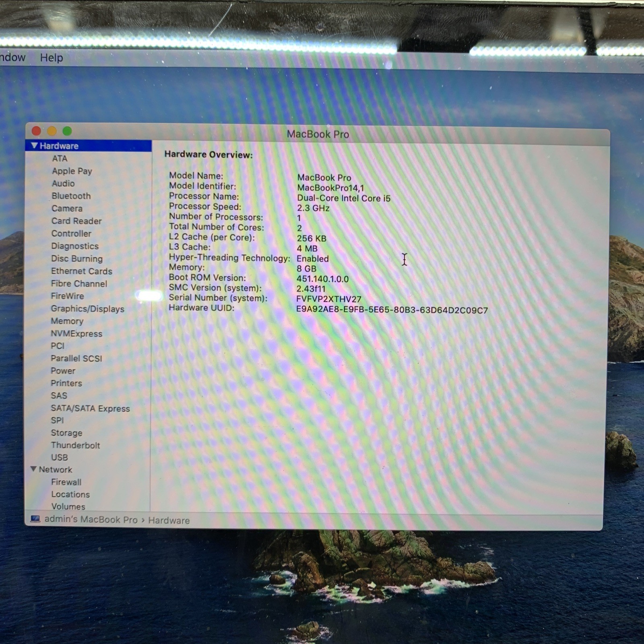644x644 pixels.
Task: Select PCI in the sidebar
Action: point(58,346)
